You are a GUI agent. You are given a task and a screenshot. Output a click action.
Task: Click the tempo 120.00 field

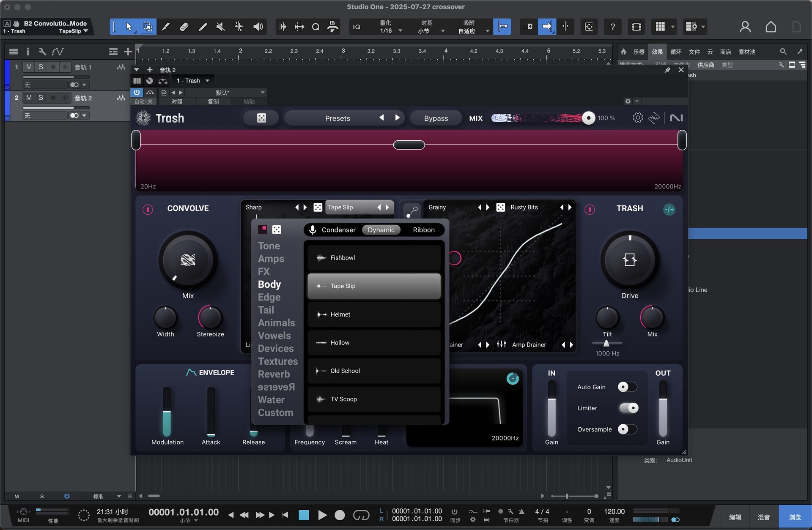click(x=614, y=511)
